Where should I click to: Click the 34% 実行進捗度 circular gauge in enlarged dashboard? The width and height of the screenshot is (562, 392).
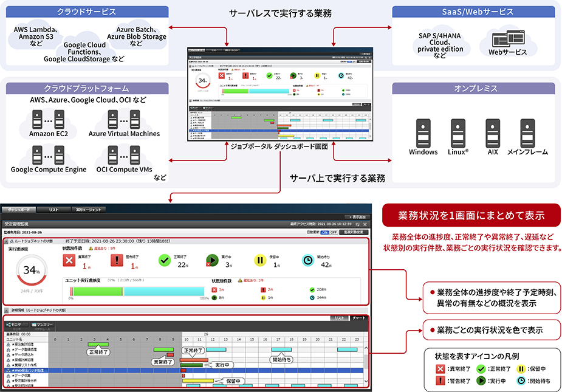click(x=32, y=271)
